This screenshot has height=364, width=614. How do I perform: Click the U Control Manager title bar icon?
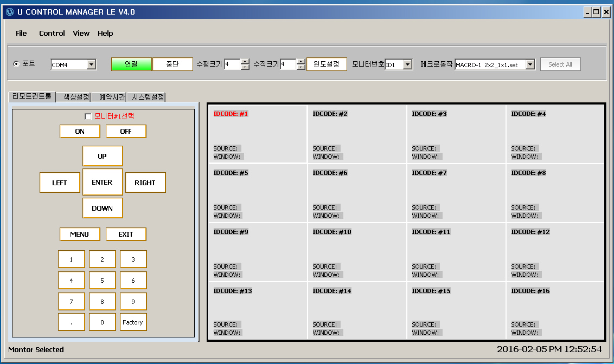(10, 12)
